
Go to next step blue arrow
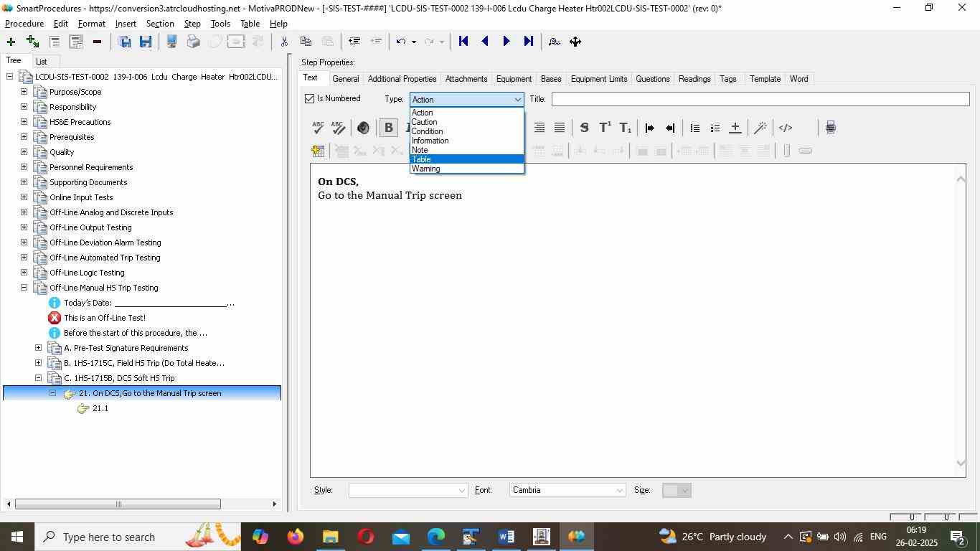(x=507, y=42)
